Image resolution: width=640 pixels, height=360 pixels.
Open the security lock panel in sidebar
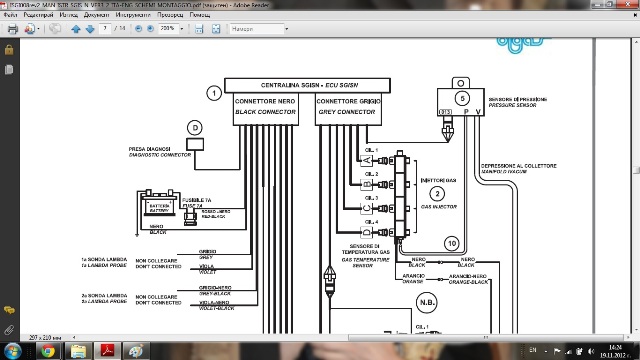[x=9, y=50]
